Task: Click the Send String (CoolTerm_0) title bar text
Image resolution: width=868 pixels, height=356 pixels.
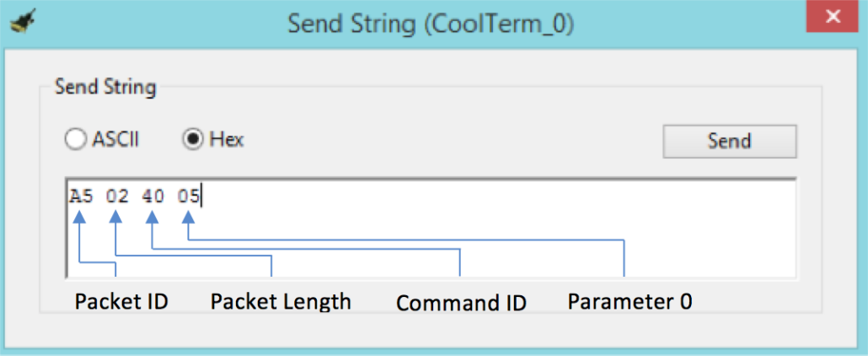Action: tap(431, 24)
